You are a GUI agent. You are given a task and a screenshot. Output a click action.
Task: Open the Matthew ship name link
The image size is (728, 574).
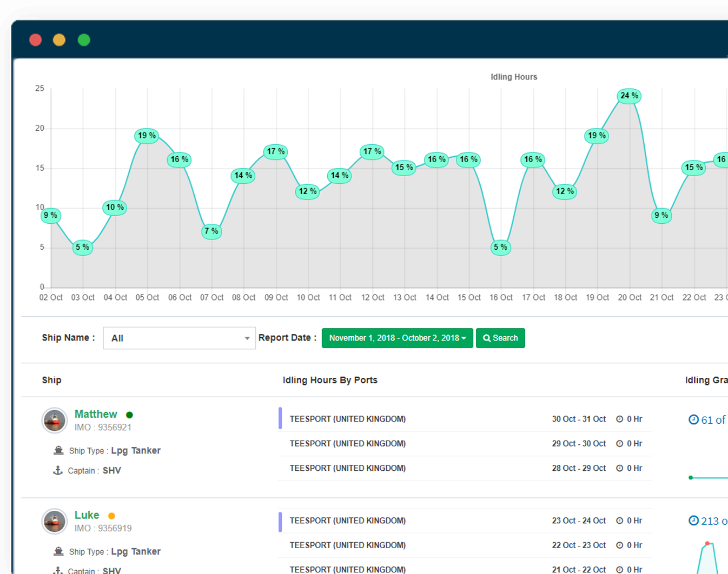point(96,414)
